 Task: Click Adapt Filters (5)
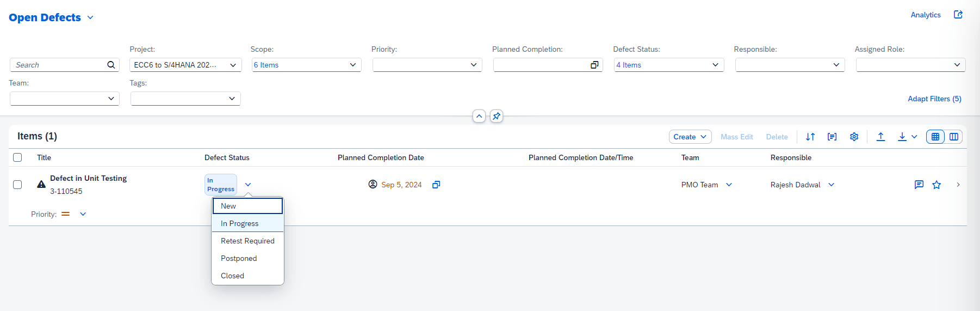click(934, 99)
